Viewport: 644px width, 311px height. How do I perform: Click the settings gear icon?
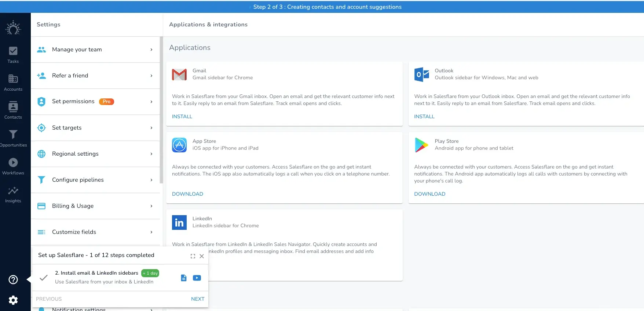click(13, 300)
